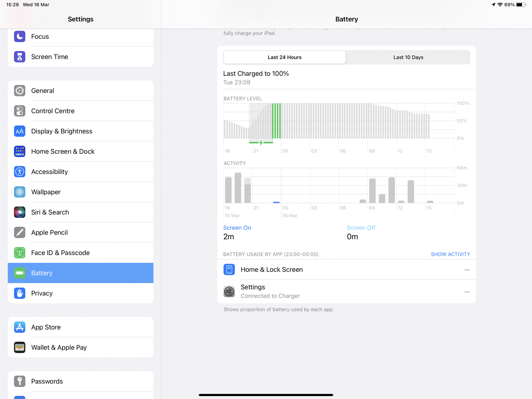Screen dimensions: 532x399
Task: Open the App Store icon
Action: pyautogui.click(x=19, y=327)
